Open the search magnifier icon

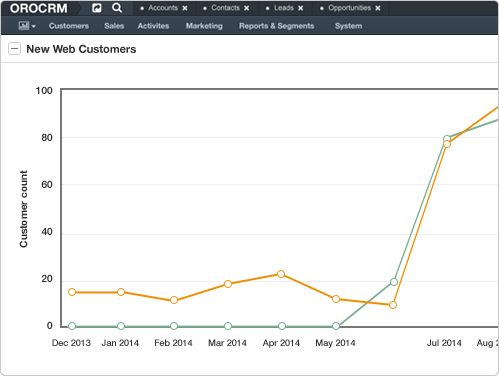tap(117, 8)
